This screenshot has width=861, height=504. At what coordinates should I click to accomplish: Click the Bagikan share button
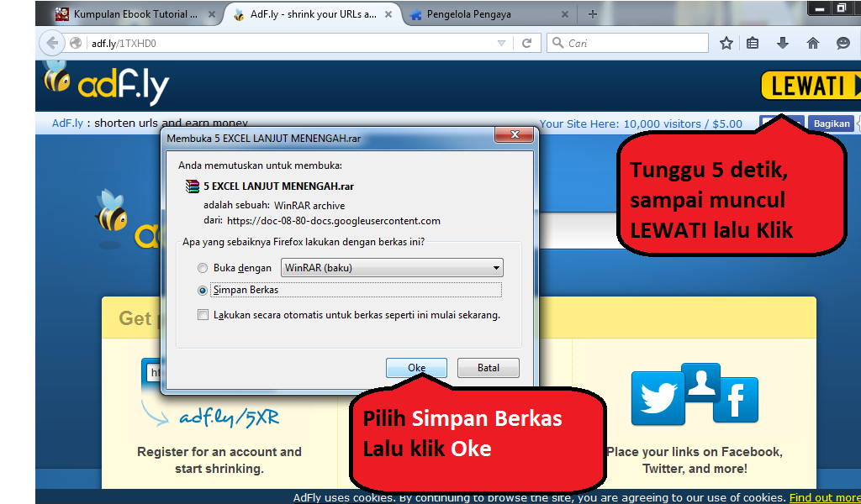[831, 123]
